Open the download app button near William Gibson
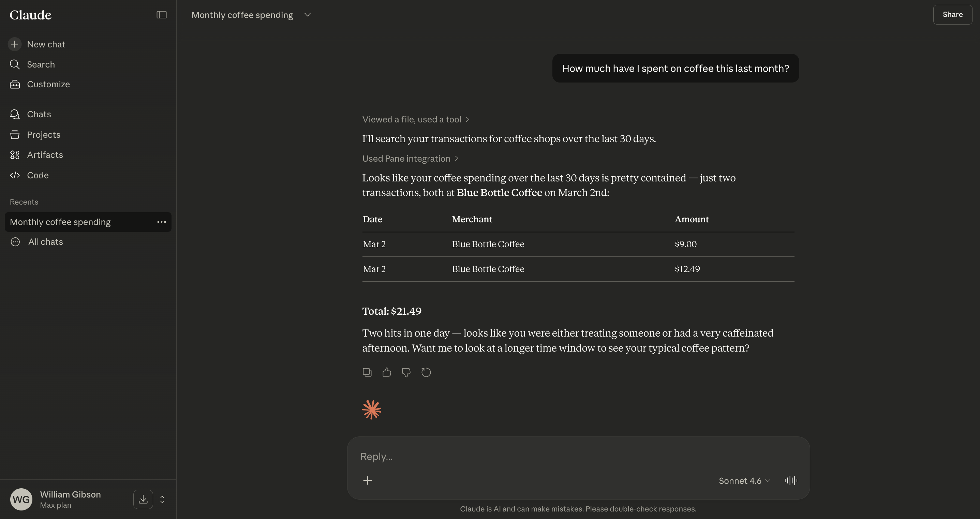 (x=143, y=499)
